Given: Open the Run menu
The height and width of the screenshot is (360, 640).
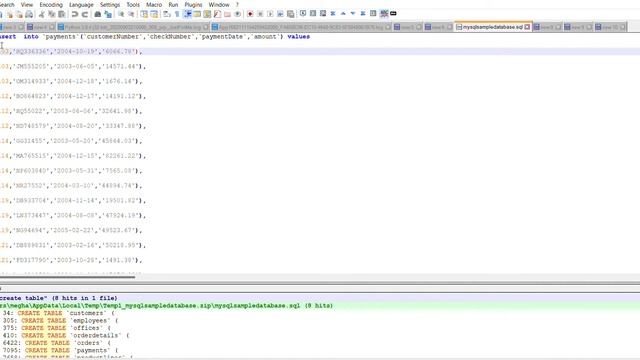Looking at the screenshot, I should [x=173, y=4].
